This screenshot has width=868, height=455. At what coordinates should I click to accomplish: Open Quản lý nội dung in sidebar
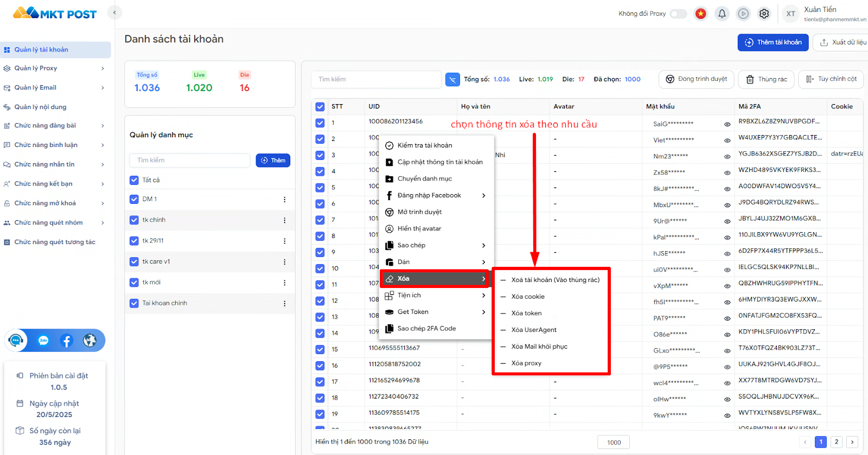(x=54, y=107)
